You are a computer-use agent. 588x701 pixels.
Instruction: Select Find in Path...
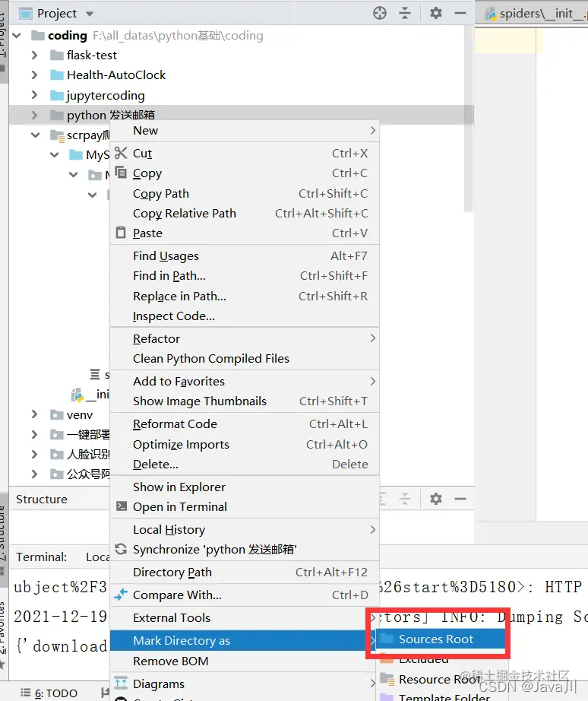[x=245, y=276]
